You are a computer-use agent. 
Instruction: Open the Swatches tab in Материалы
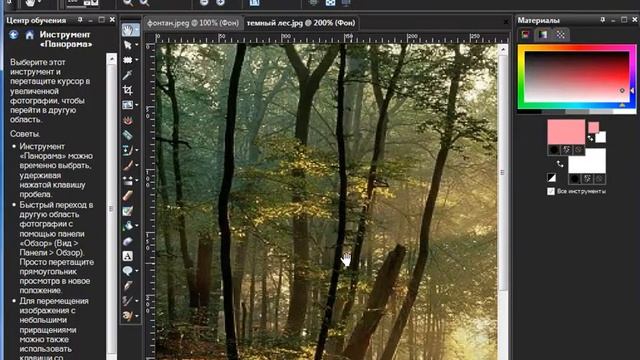[560, 35]
